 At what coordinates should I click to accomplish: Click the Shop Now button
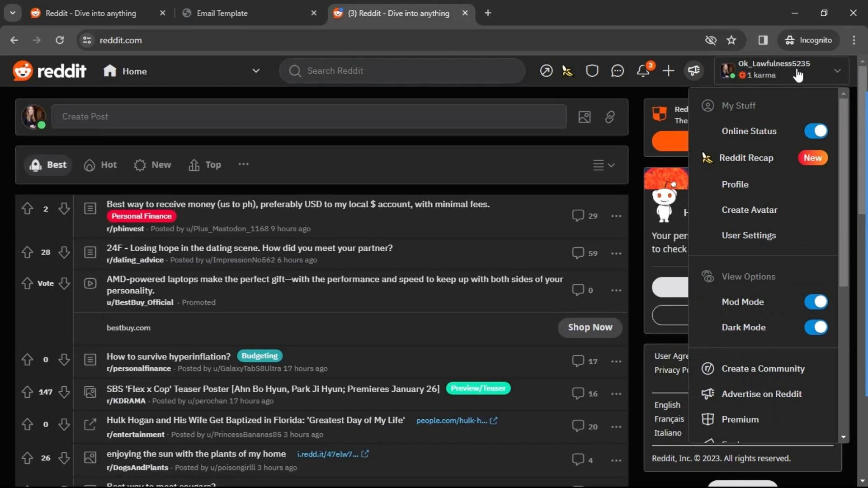(590, 327)
